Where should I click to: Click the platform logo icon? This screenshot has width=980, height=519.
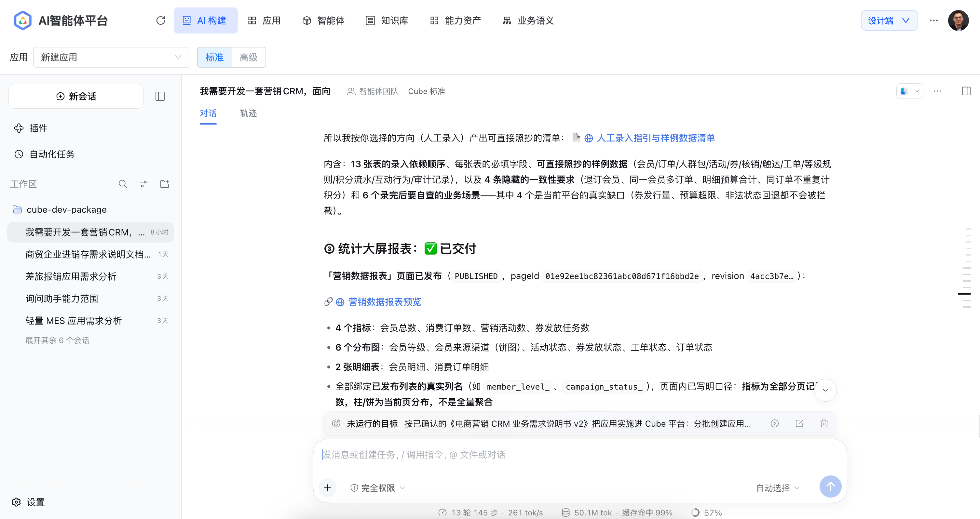click(22, 20)
